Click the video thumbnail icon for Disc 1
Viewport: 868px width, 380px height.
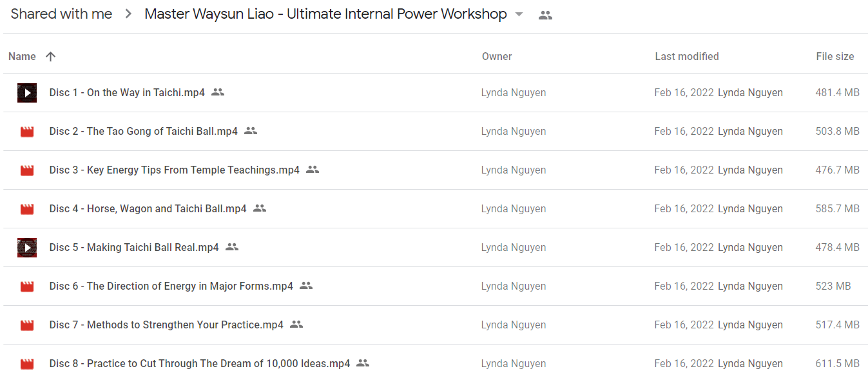click(x=27, y=93)
